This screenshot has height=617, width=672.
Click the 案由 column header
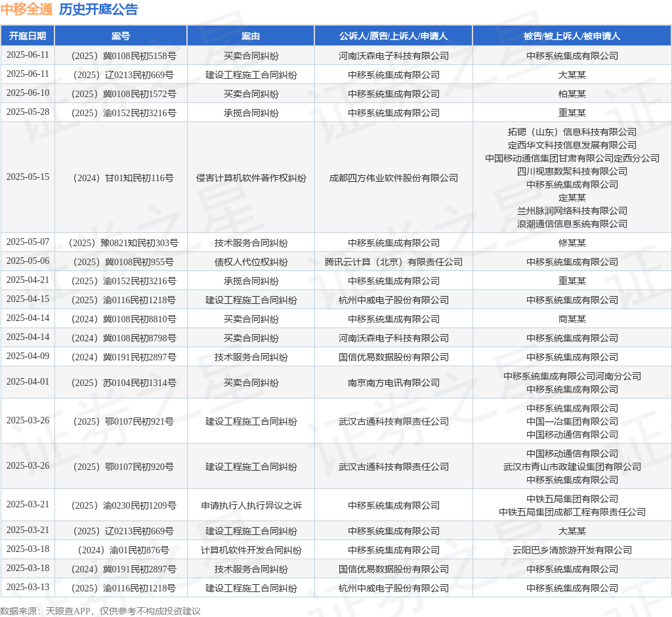(251, 36)
